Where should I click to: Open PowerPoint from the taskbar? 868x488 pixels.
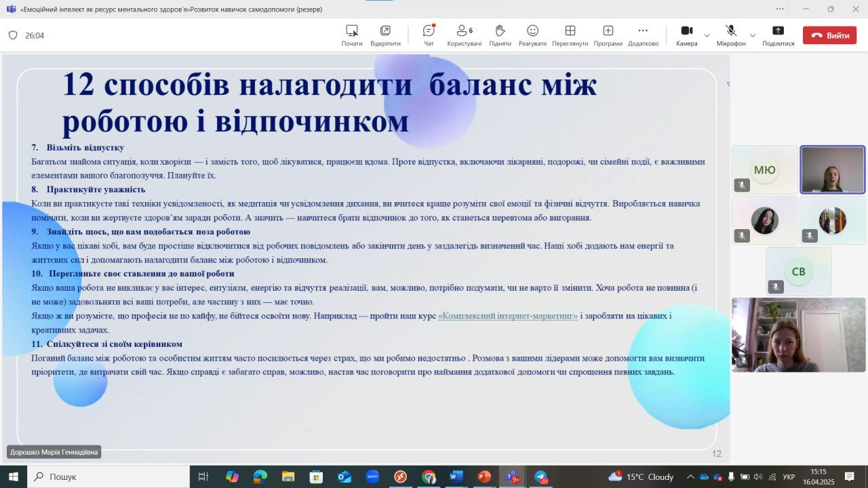point(484,476)
